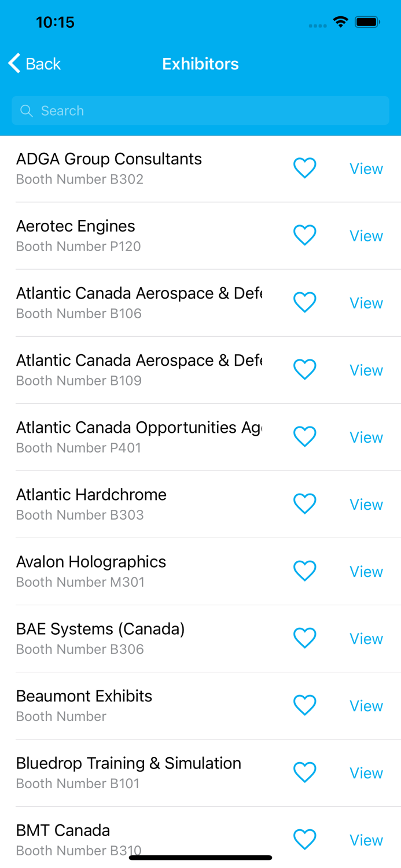Screen dimensions: 401x868
Task: Favorite BAE Systems (Canada) with the heart
Action: (305, 638)
